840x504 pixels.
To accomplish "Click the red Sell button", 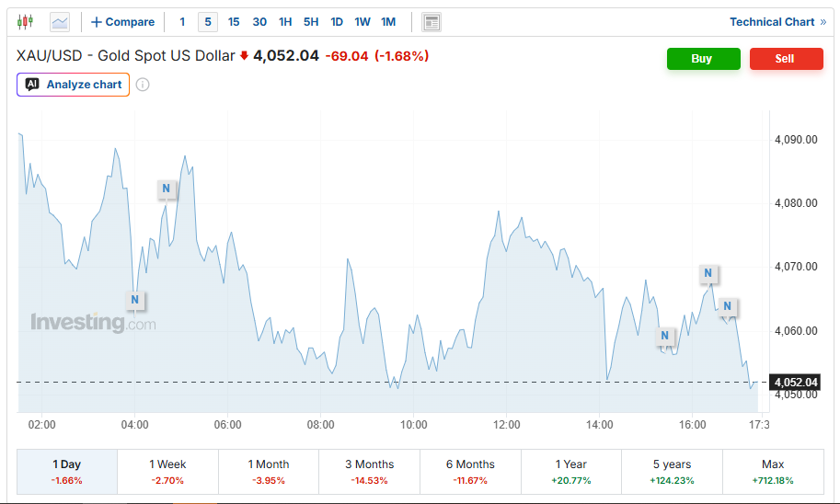I will (x=787, y=58).
